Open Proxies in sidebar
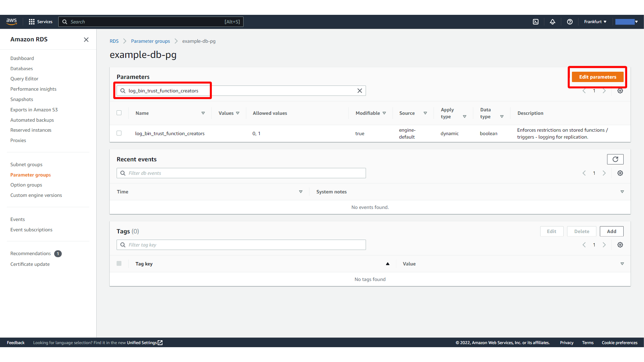The width and height of the screenshot is (644, 362). tap(18, 140)
